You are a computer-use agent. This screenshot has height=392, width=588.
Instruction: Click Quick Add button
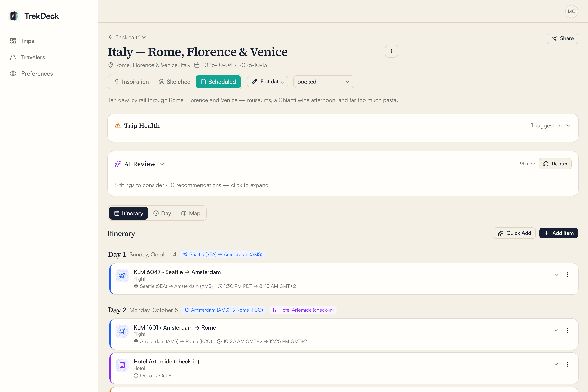pos(514,233)
